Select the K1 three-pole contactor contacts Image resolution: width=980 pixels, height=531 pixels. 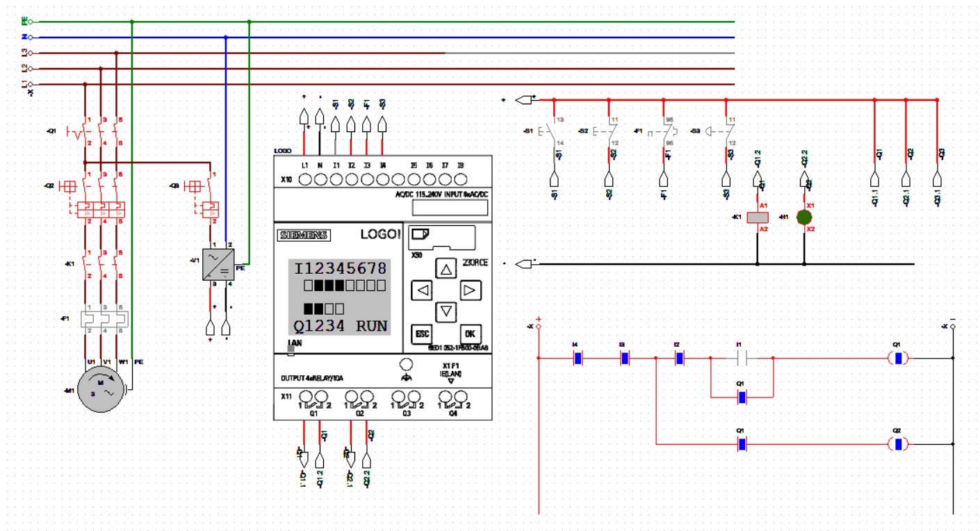[101, 264]
